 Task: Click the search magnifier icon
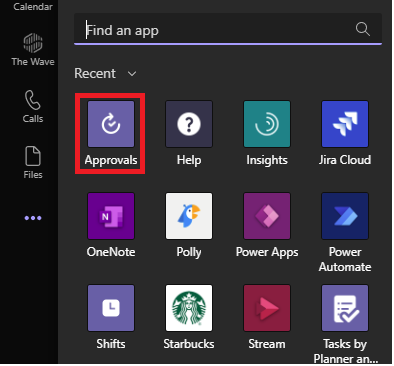(x=363, y=29)
